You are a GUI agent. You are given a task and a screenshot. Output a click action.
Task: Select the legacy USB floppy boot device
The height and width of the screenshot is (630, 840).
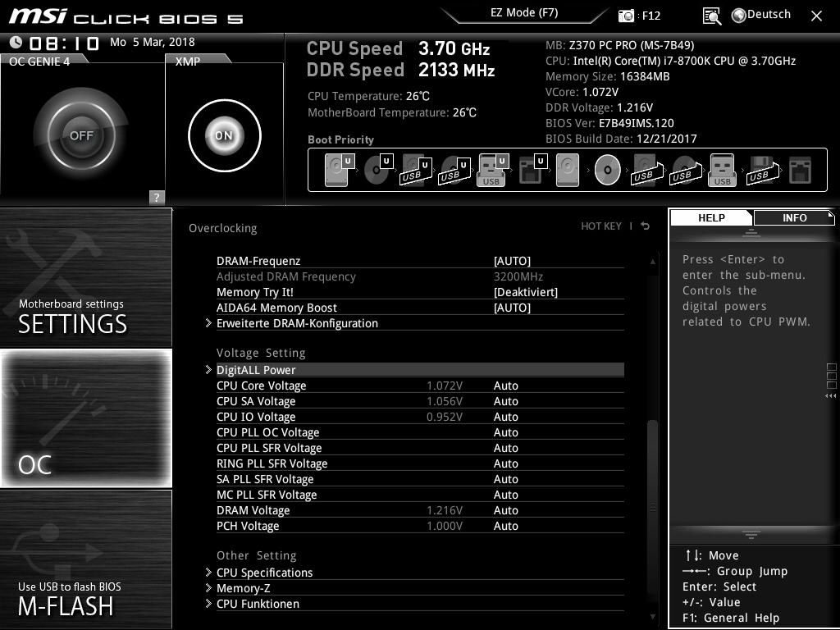click(762, 171)
